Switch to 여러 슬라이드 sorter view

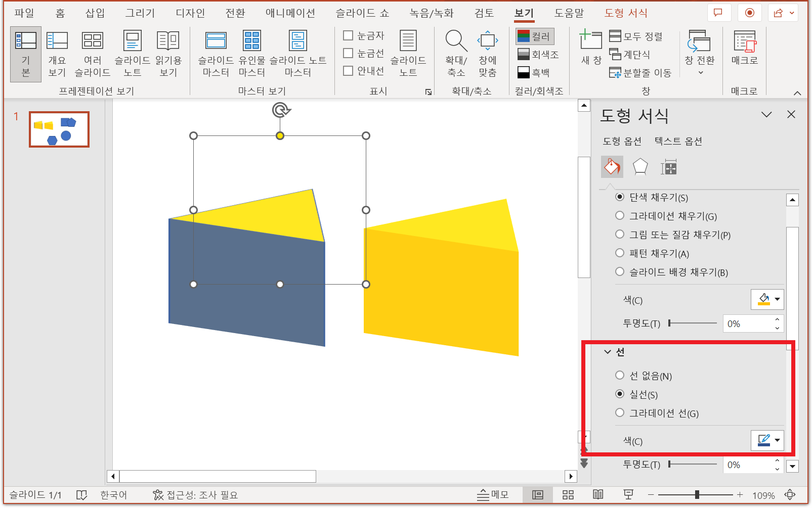[x=93, y=55]
